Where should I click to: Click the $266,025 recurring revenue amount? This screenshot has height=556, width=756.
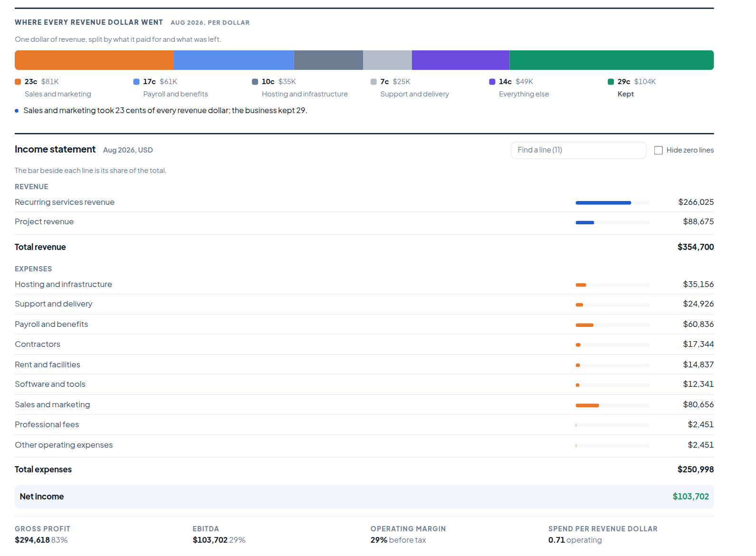[696, 202]
